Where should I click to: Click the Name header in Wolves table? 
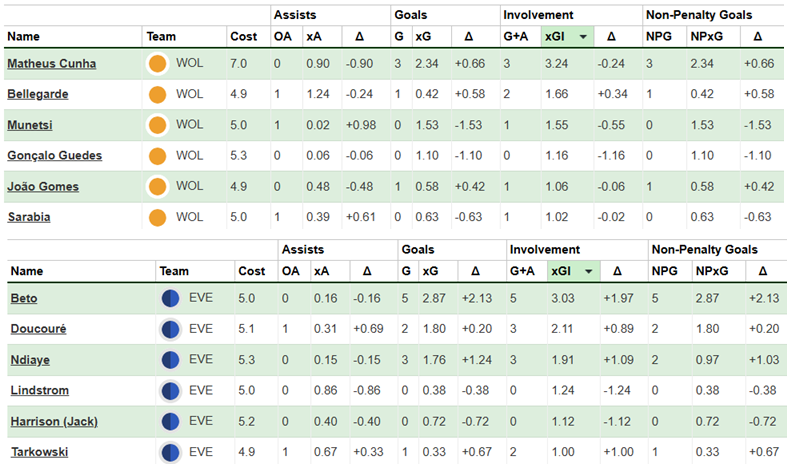point(23,36)
